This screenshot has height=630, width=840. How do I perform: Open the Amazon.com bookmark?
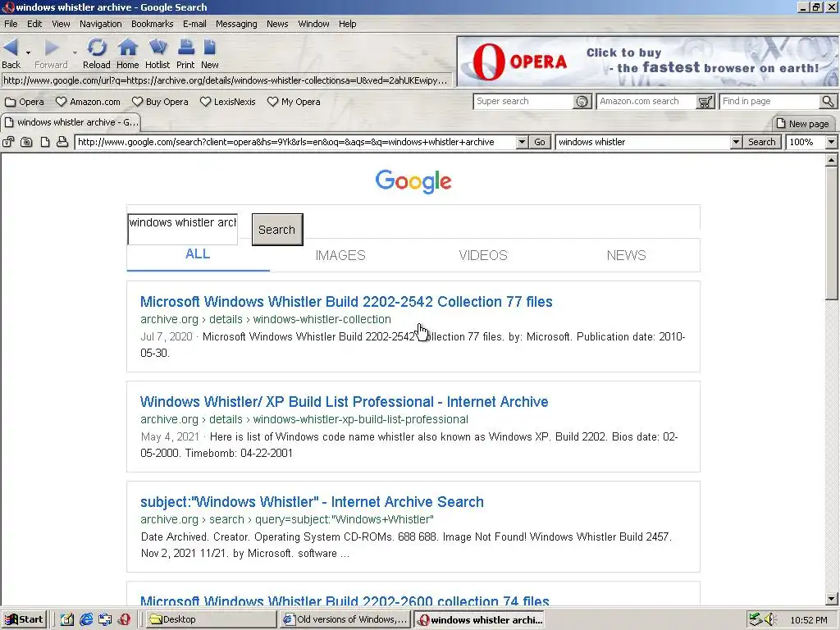(x=88, y=102)
